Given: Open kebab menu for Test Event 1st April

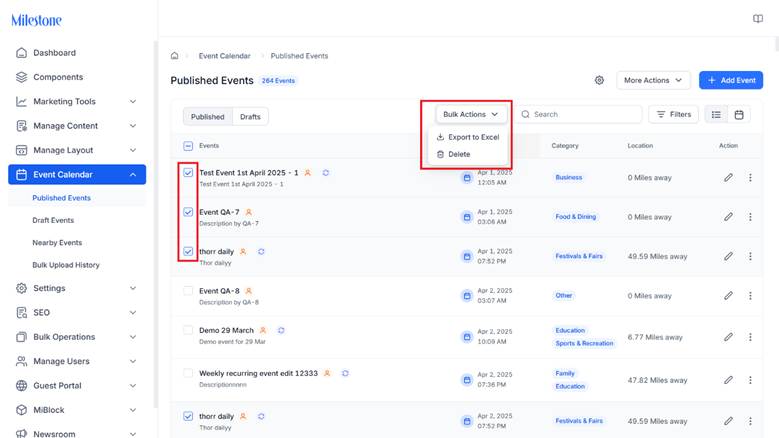Looking at the screenshot, I should [750, 177].
